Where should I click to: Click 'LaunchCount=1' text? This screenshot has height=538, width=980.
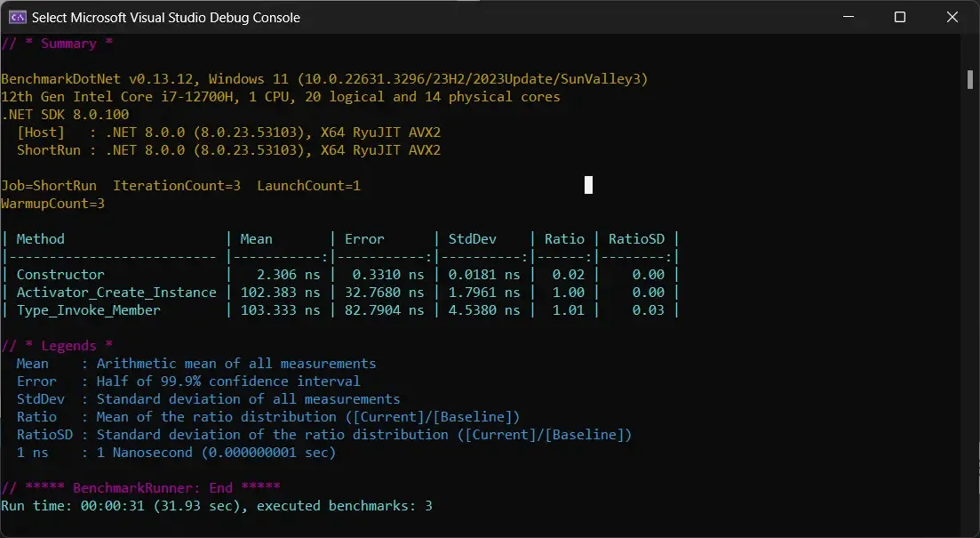coord(309,186)
